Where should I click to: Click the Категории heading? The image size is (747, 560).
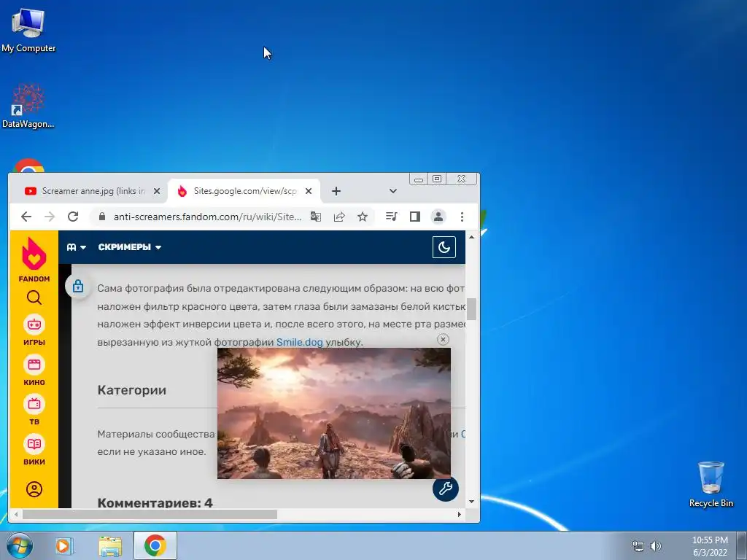tap(132, 390)
